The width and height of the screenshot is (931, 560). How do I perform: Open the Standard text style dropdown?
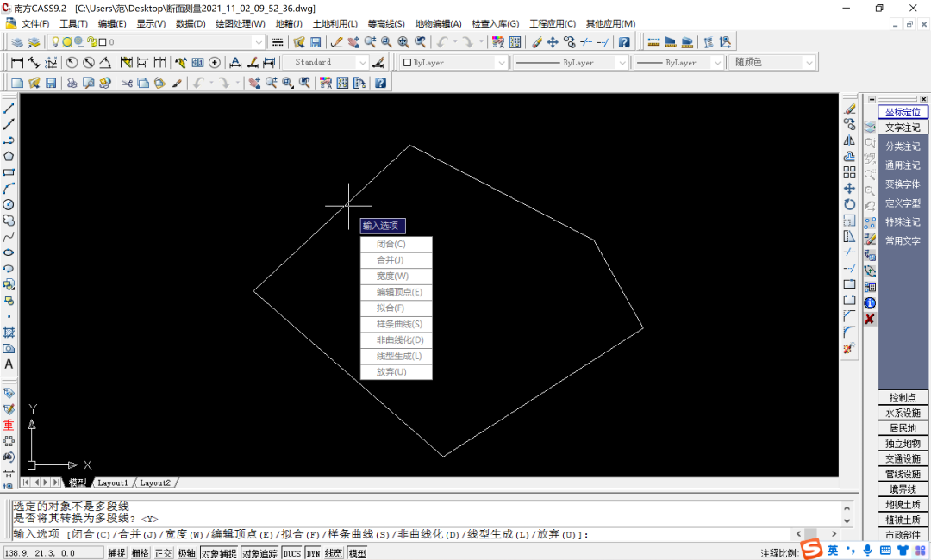tap(362, 62)
